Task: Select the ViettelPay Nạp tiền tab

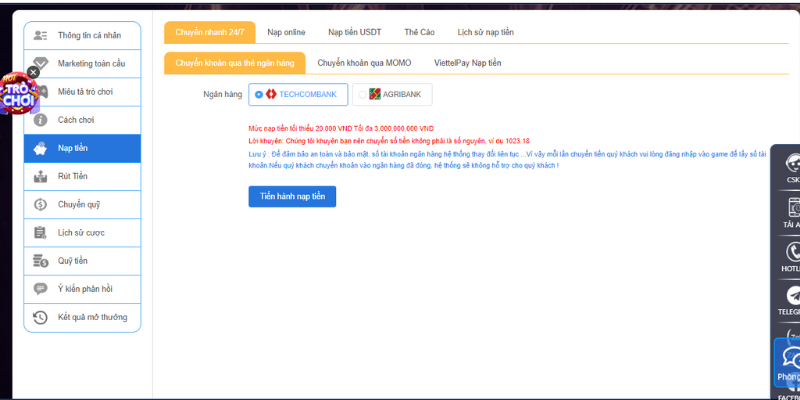Action: click(x=467, y=62)
